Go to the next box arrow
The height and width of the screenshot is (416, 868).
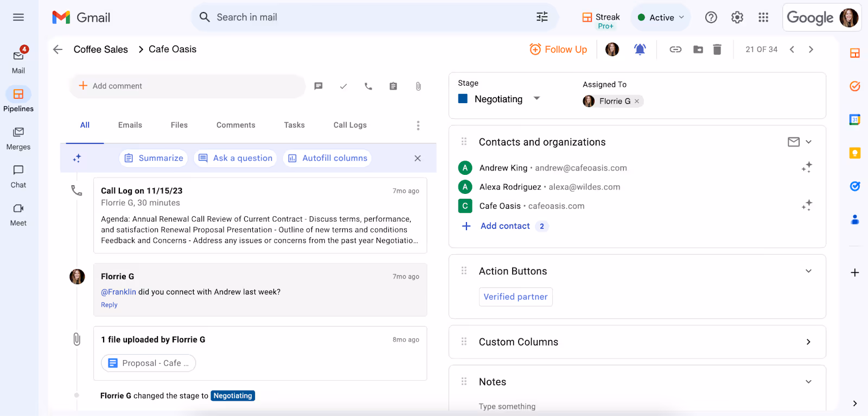811,49
